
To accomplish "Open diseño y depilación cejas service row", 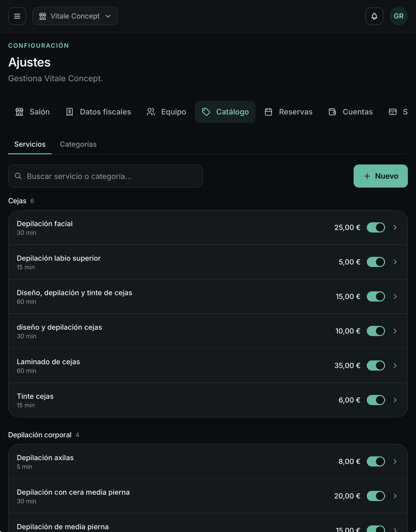I will [x=208, y=331].
